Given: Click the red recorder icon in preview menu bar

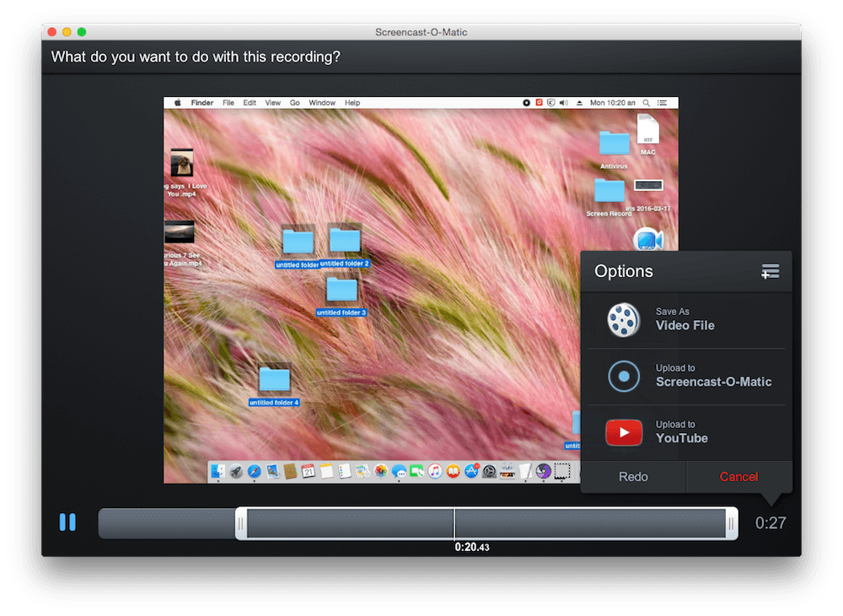Looking at the screenshot, I should click(539, 103).
